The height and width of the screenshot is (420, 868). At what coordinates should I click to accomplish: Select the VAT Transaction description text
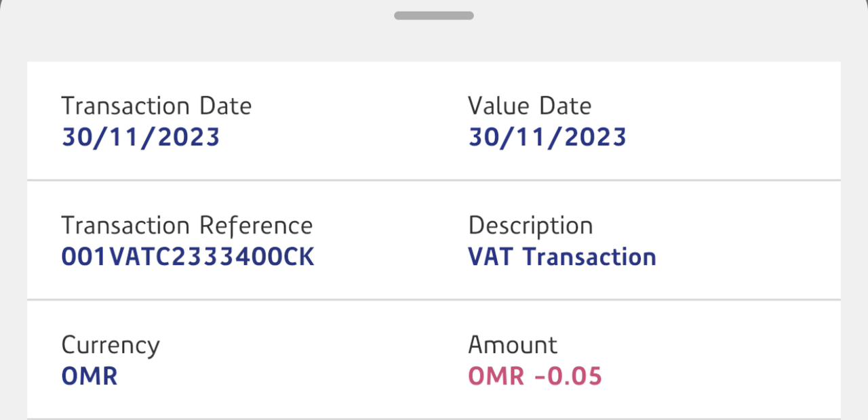(x=561, y=257)
